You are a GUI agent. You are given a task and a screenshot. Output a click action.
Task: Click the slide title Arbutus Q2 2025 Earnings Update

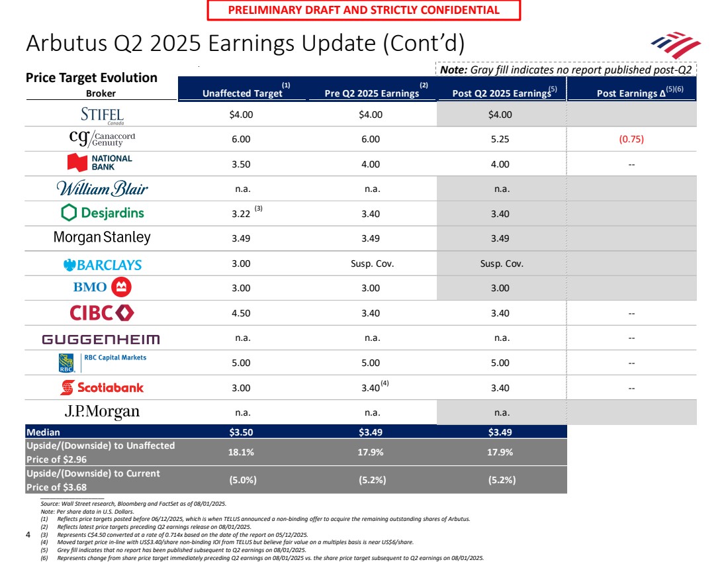click(245, 43)
